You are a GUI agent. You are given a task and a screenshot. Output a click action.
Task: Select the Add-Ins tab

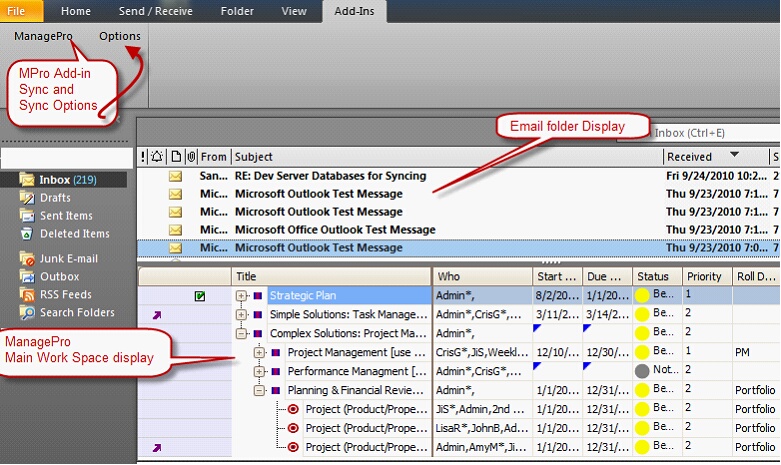354,11
